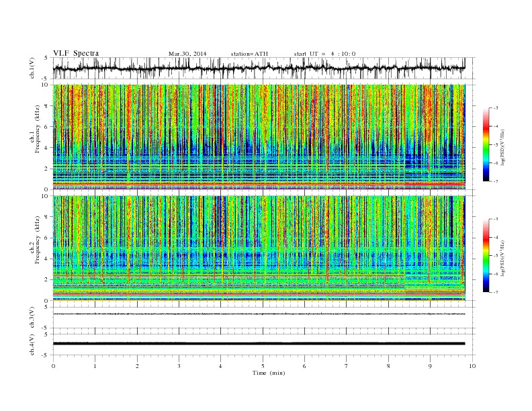Click time axis tick label "7"
This screenshot has width=532, height=411.
347,366
